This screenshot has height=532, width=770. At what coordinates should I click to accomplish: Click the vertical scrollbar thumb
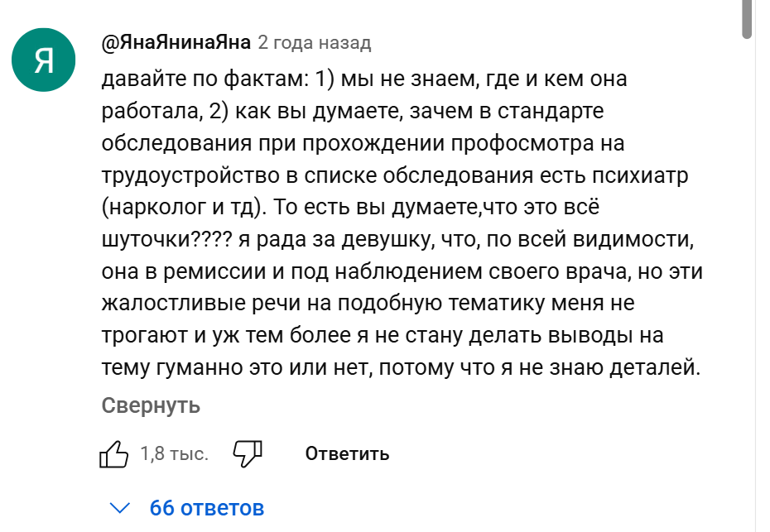[747, 19]
